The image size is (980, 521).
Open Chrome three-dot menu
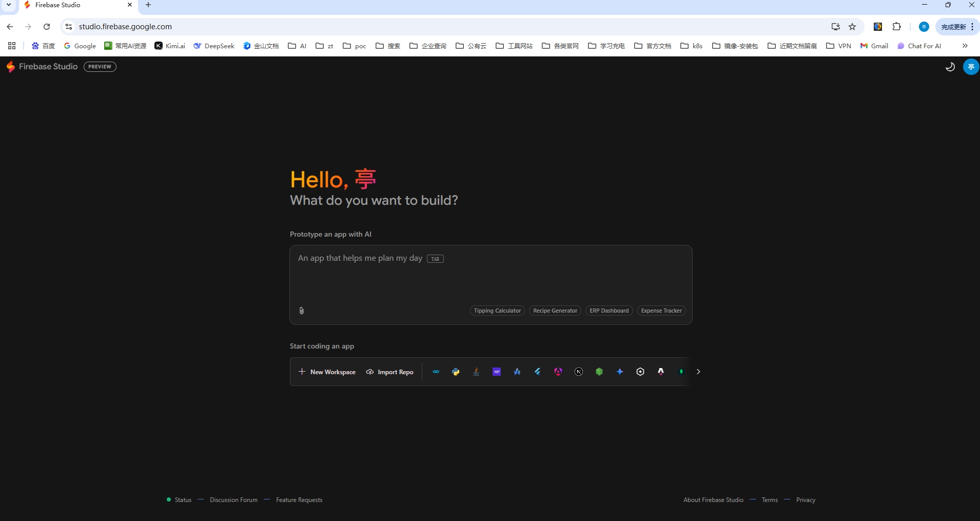972,27
